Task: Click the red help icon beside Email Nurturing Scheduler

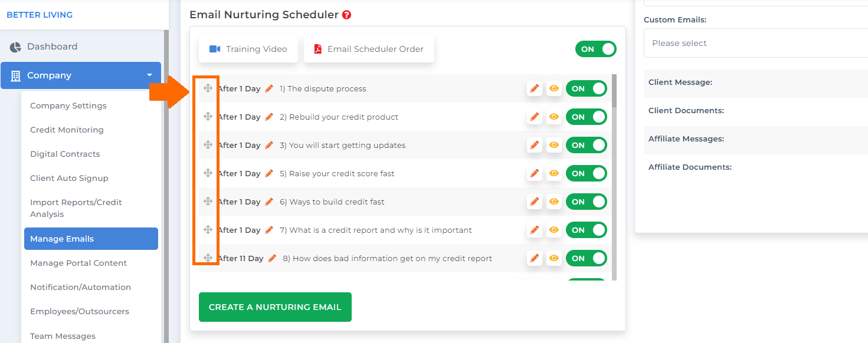Action: (x=346, y=15)
